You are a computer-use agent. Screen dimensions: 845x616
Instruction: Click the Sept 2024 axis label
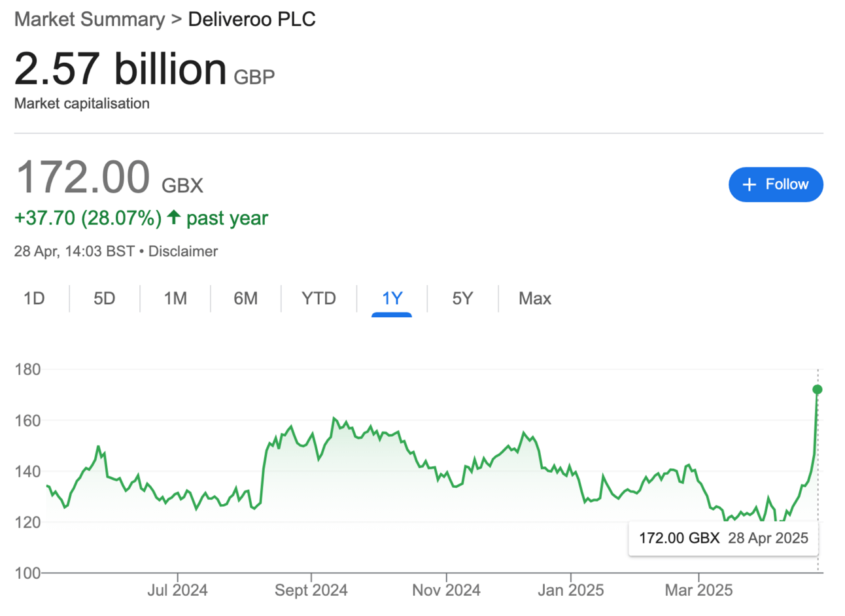click(311, 590)
